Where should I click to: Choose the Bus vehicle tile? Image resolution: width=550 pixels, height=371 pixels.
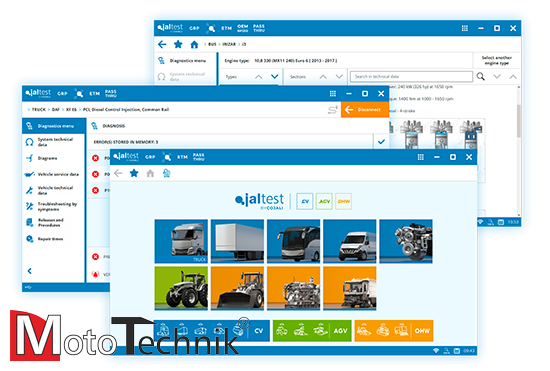point(294,241)
